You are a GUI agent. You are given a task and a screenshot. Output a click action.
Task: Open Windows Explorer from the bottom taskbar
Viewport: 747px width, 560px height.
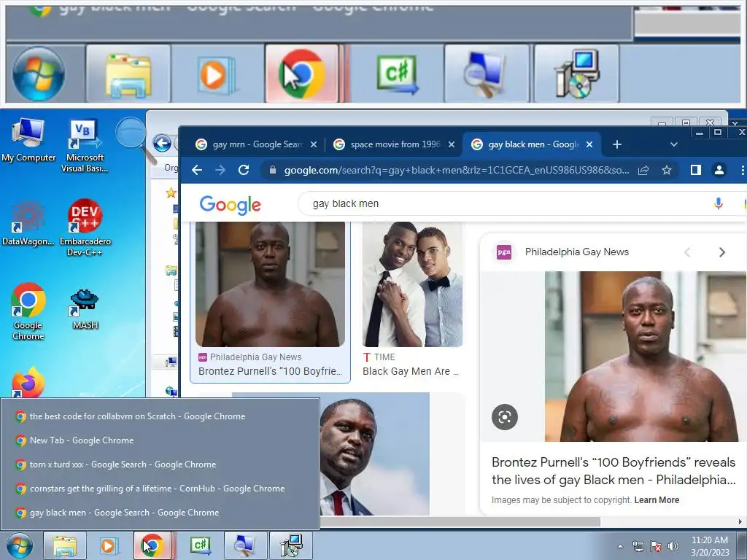point(65,545)
